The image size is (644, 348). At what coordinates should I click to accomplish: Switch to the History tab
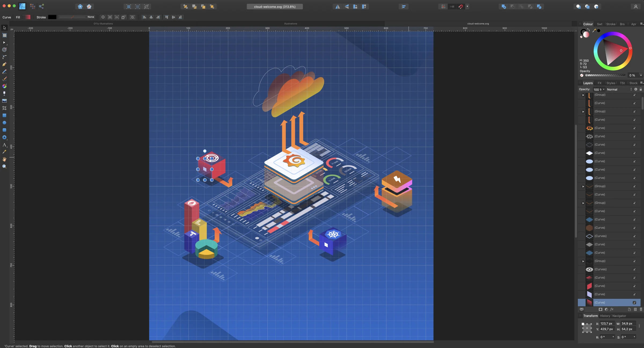click(x=605, y=316)
